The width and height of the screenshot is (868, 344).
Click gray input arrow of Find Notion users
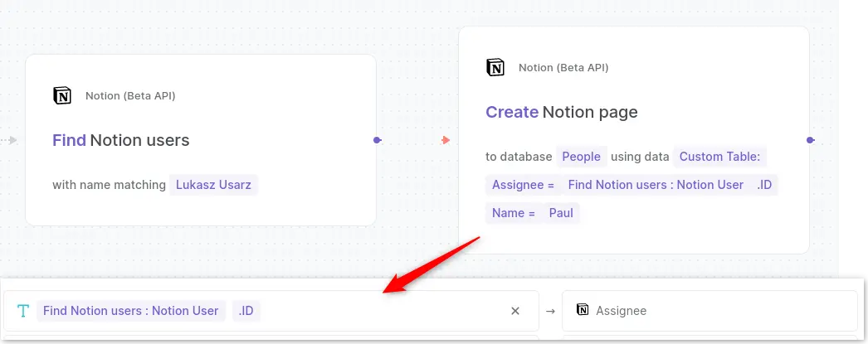coord(12,140)
